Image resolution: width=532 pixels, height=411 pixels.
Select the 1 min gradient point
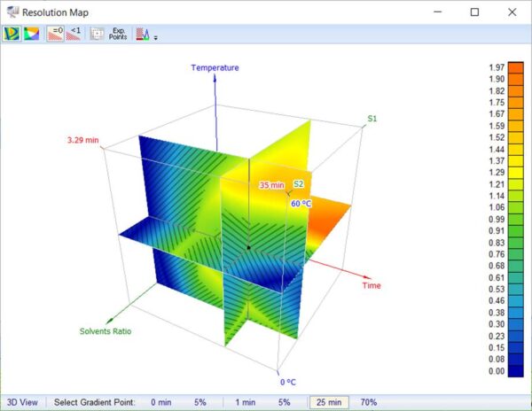246,402
